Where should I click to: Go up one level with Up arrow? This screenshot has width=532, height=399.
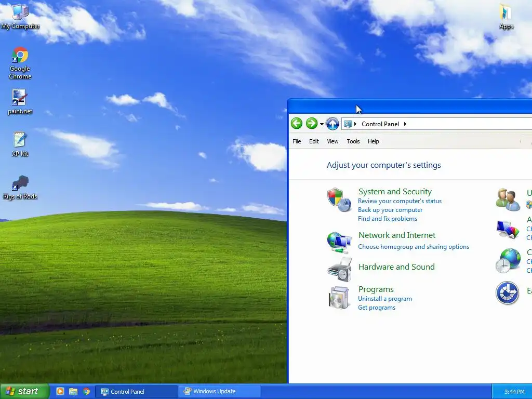coord(332,124)
